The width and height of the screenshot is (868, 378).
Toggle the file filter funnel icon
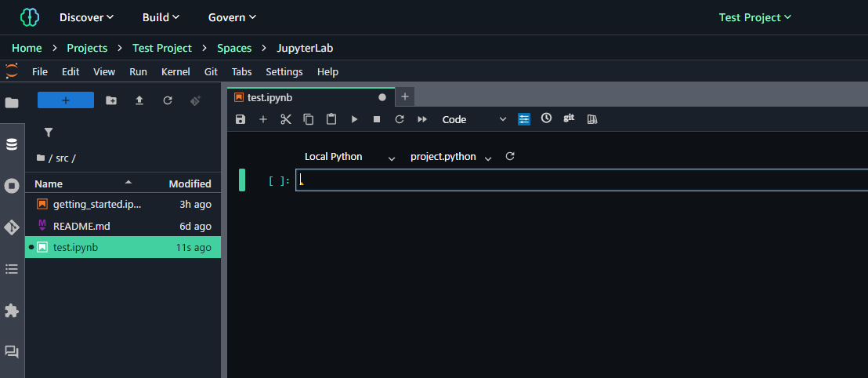coord(49,133)
